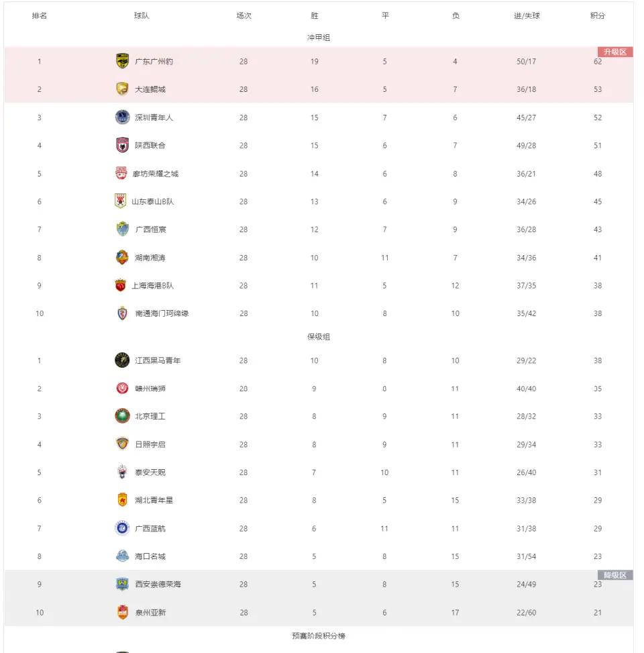Select the 山东泰山B队 team emblem
This screenshot has height=653, width=644.
120,201
